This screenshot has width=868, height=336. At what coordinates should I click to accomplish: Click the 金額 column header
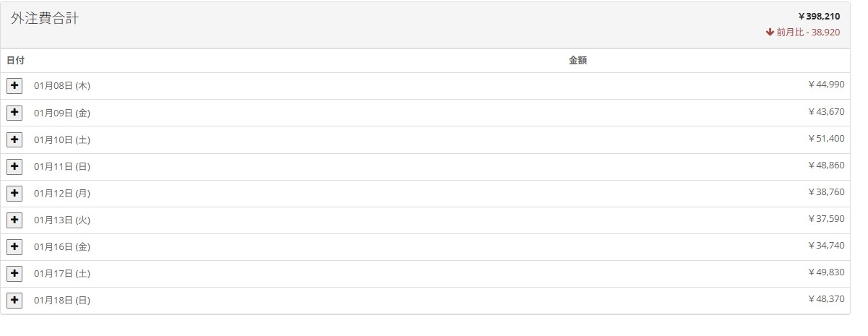[577, 61]
